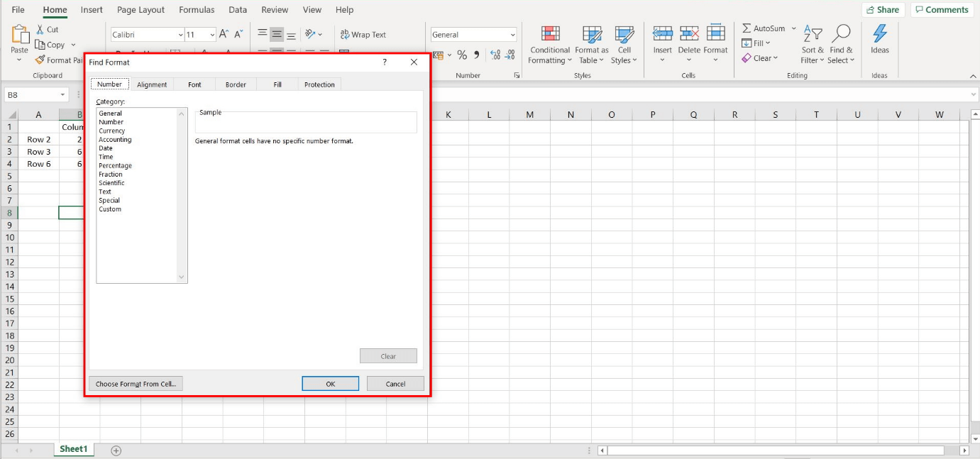Open the File menu

(18, 10)
